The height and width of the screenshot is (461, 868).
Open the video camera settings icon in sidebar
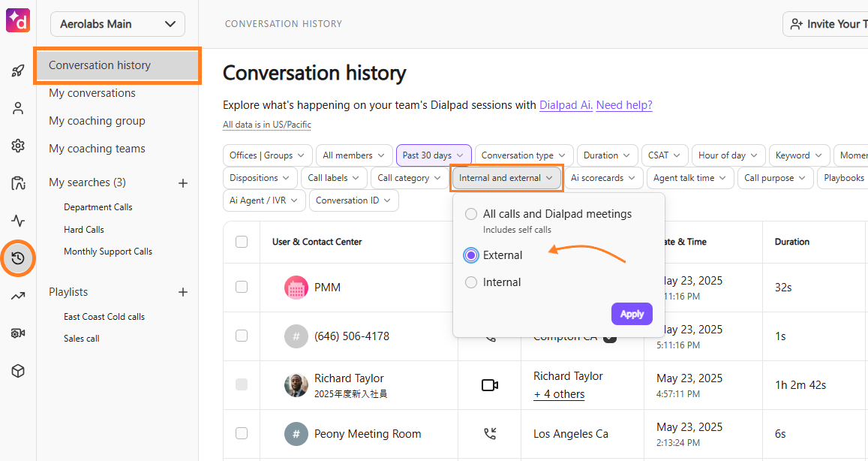(x=18, y=333)
